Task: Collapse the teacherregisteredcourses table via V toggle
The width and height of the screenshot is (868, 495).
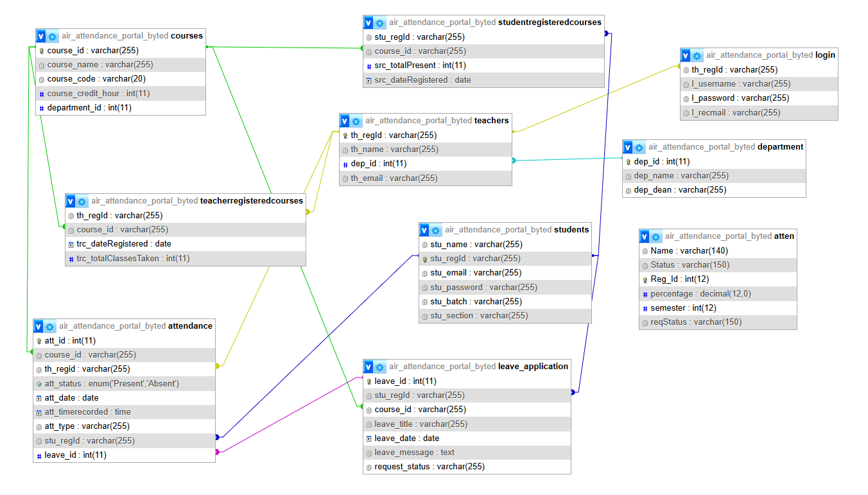Action: pos(71,201)
